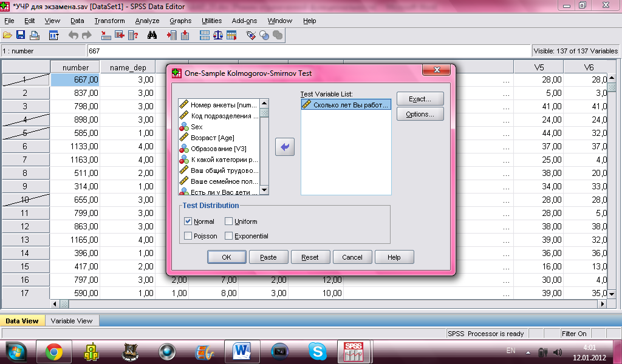Viewport: 622px width, 364px height.
Task: Click the blue arrow move-variable button
Action: tap(285, 147)
